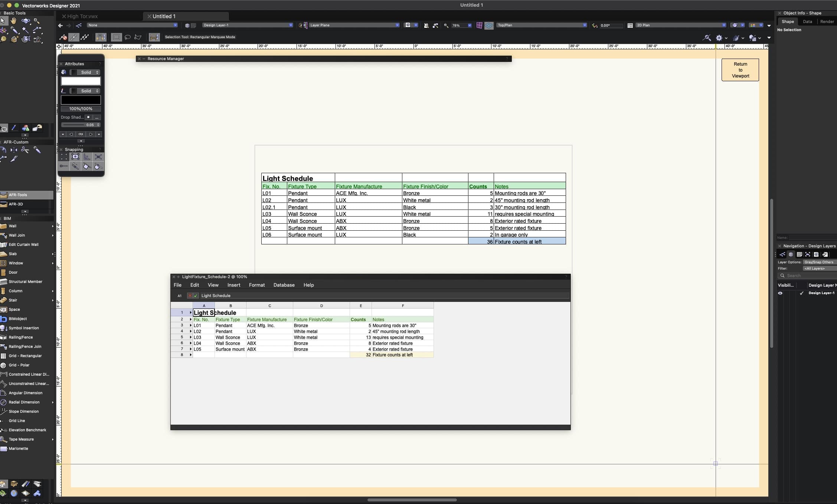Open the Design Layer-1 active layer dropdown

[247, 25]
